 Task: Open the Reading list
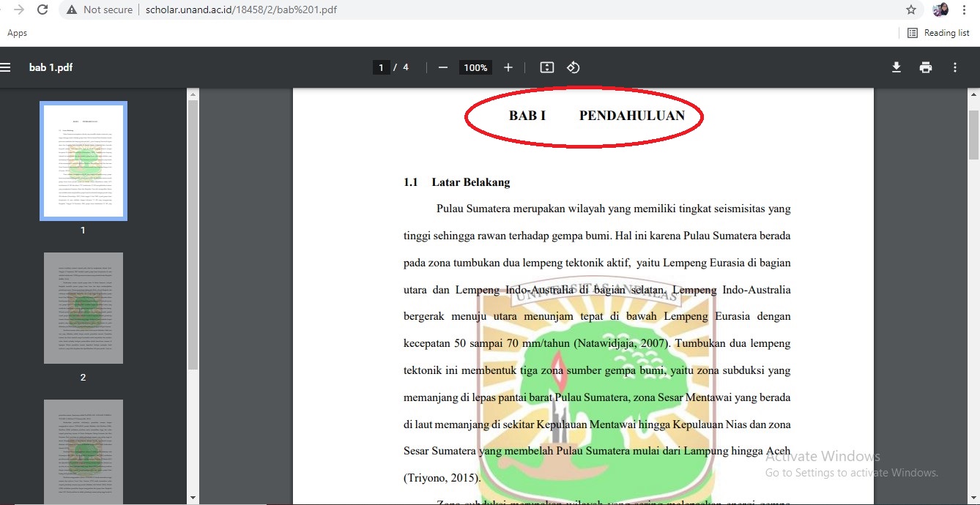(938, 33)
